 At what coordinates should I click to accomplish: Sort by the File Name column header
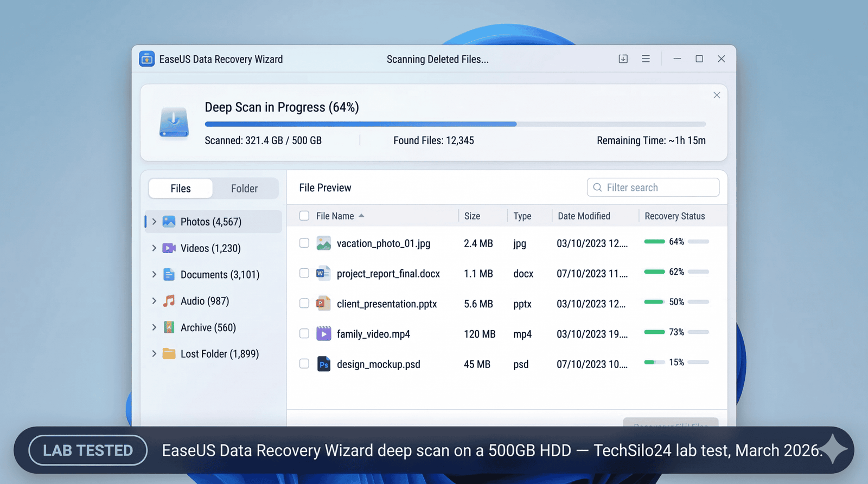coord(335,216)
